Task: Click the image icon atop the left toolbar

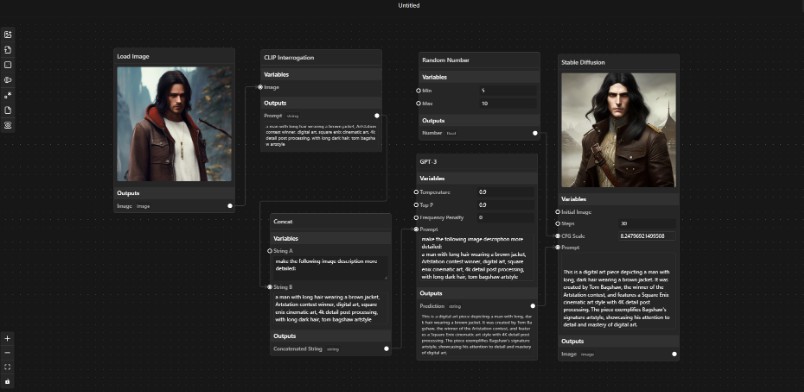Action: coord(8,35)
